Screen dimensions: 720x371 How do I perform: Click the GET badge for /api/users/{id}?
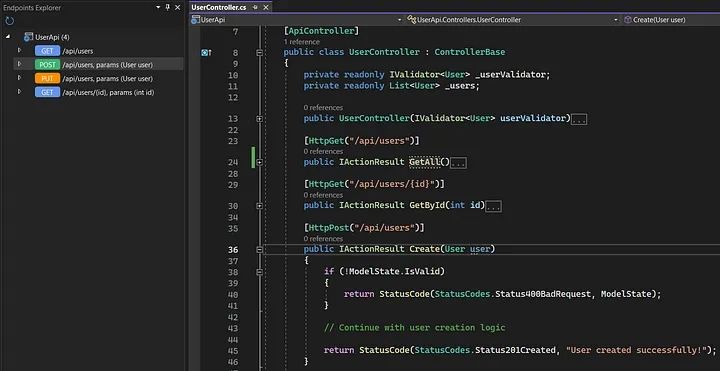point(47,92)
